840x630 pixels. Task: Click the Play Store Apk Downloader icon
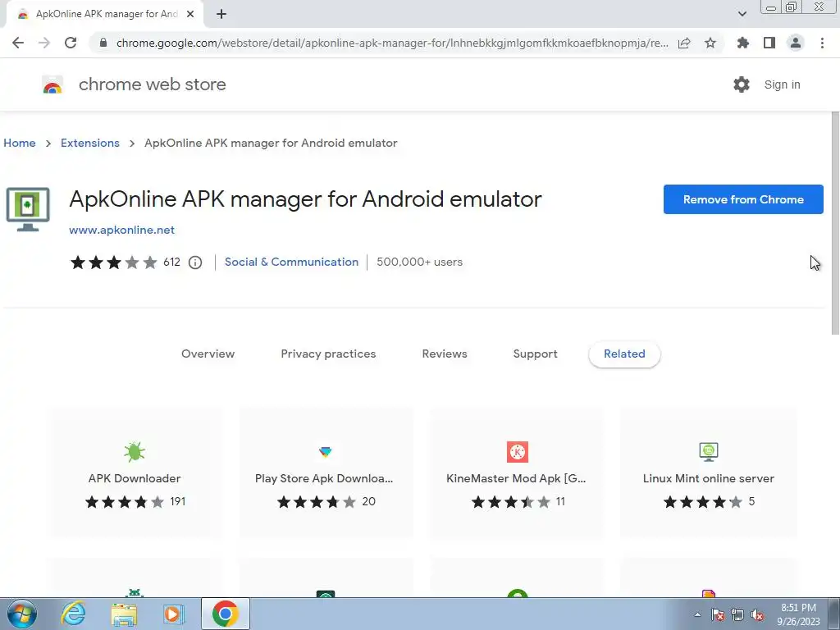click(x=325, y=452)
